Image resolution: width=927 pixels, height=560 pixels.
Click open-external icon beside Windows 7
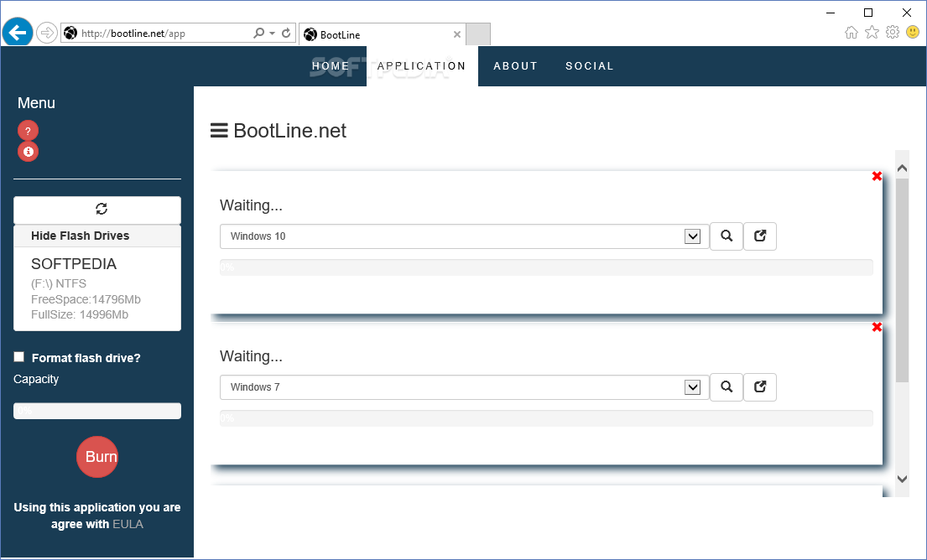[760, 387]
